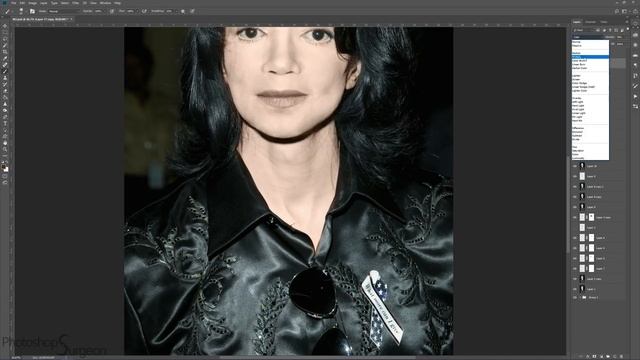Toggle pressure for opacity button
Image resolution: width=640 pixels, height=360 pixels.
112,11
